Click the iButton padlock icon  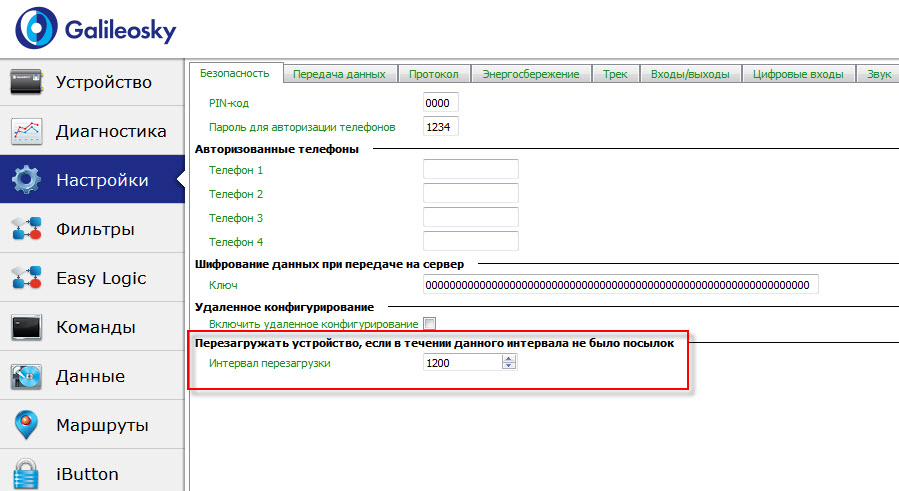[26, 472]
